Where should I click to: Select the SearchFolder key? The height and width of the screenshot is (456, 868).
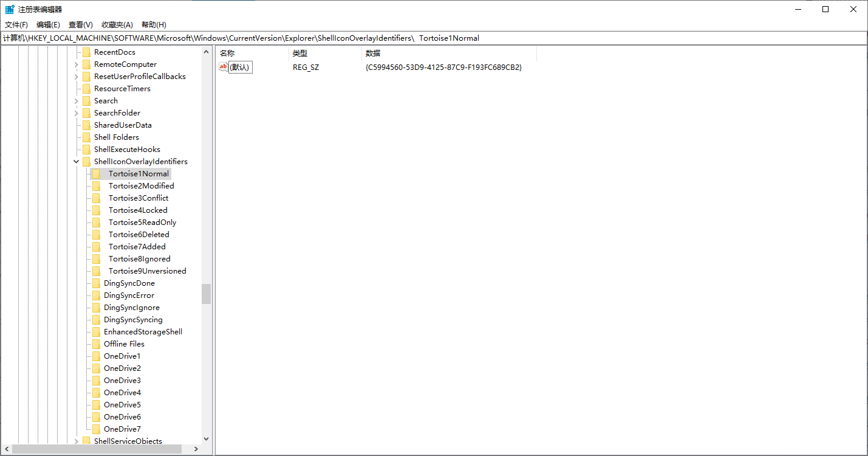117,113
